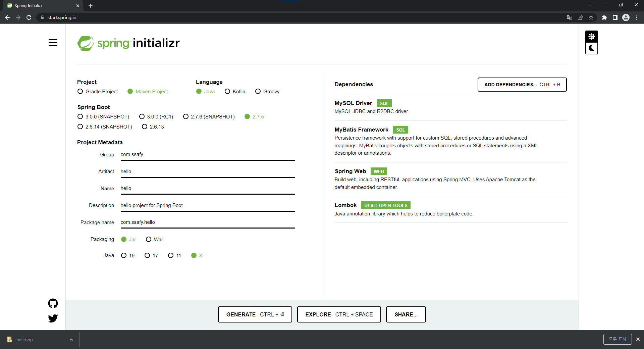Open the Twitter link icon

pos(53,318)
